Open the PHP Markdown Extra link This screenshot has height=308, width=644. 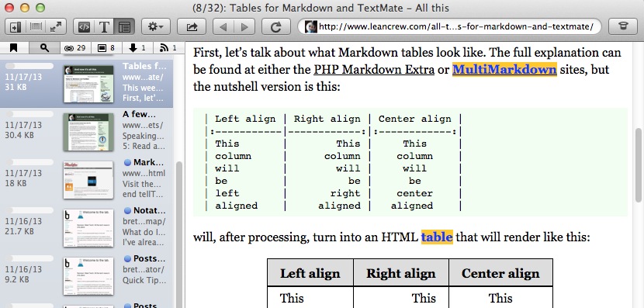(x=374, y=69)
